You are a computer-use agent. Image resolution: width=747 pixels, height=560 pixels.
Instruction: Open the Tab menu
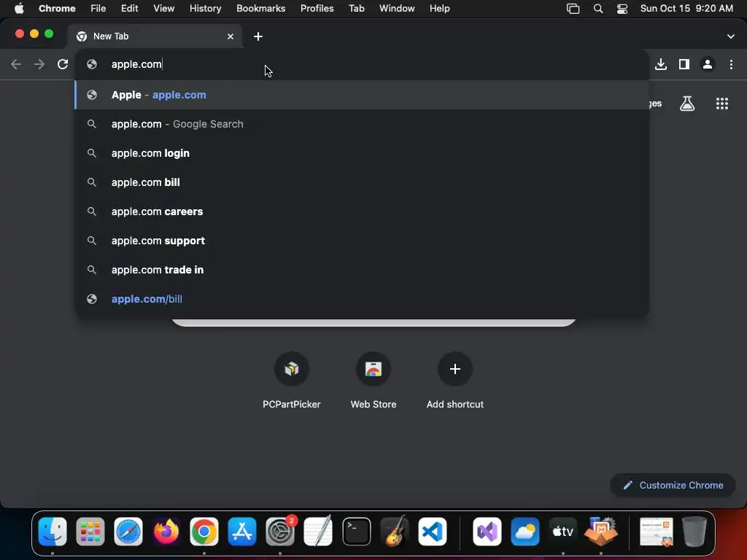point(356,8)
